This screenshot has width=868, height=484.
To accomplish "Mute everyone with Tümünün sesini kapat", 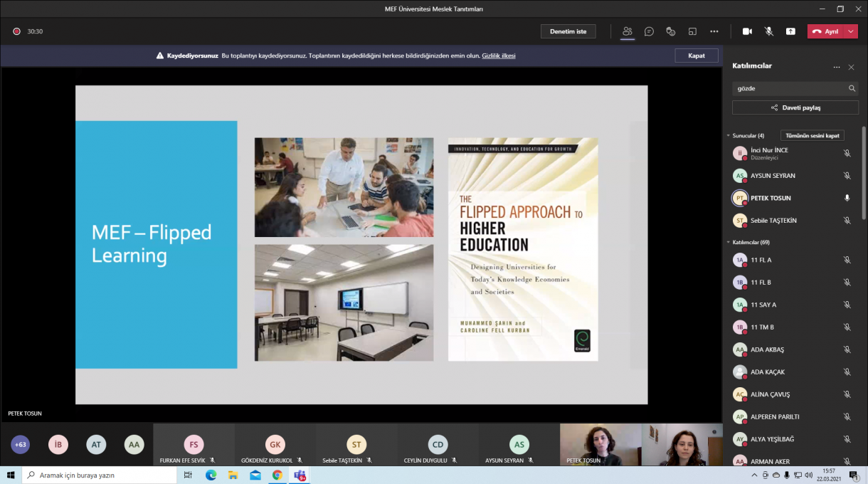I will coord(813,135).
